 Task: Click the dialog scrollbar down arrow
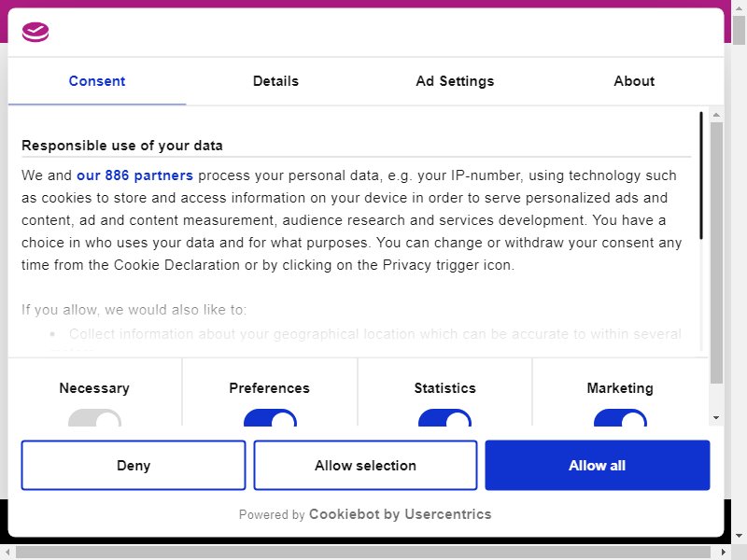tap(716, 417)
